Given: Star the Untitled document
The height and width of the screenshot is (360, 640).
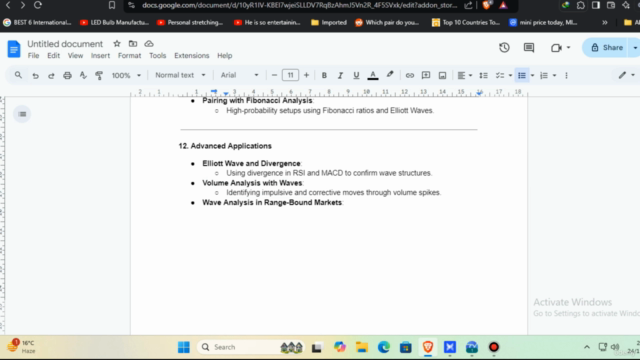Looking at the screenshot, I should tap(117, 44).
